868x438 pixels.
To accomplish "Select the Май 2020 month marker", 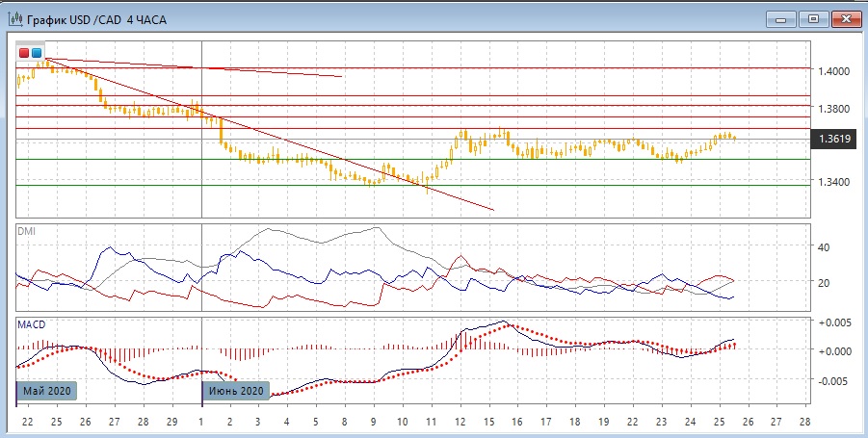I will (46, 391).
